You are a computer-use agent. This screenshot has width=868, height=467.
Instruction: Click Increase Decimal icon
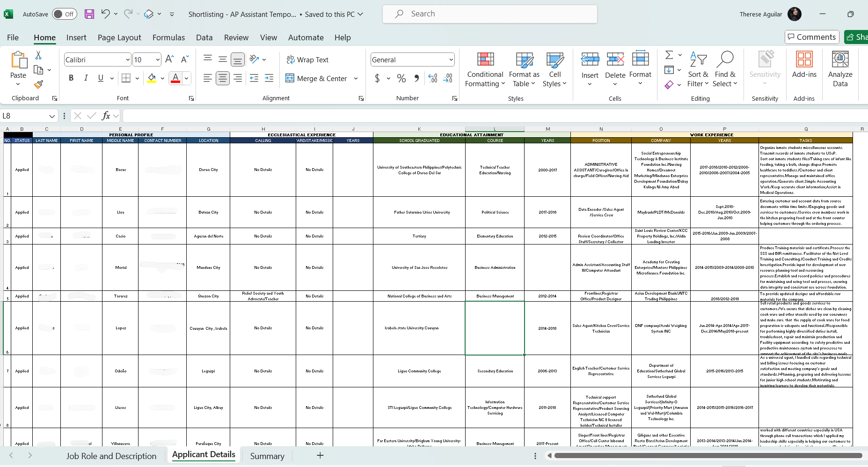433,78
